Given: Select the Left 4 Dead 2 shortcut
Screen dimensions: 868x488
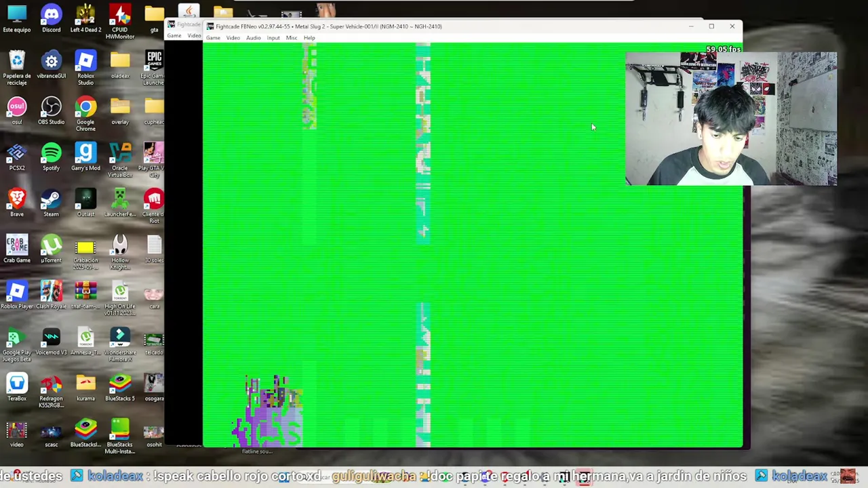Looking at the screenshot, I should pyautogui.click(x=85, y=19).
